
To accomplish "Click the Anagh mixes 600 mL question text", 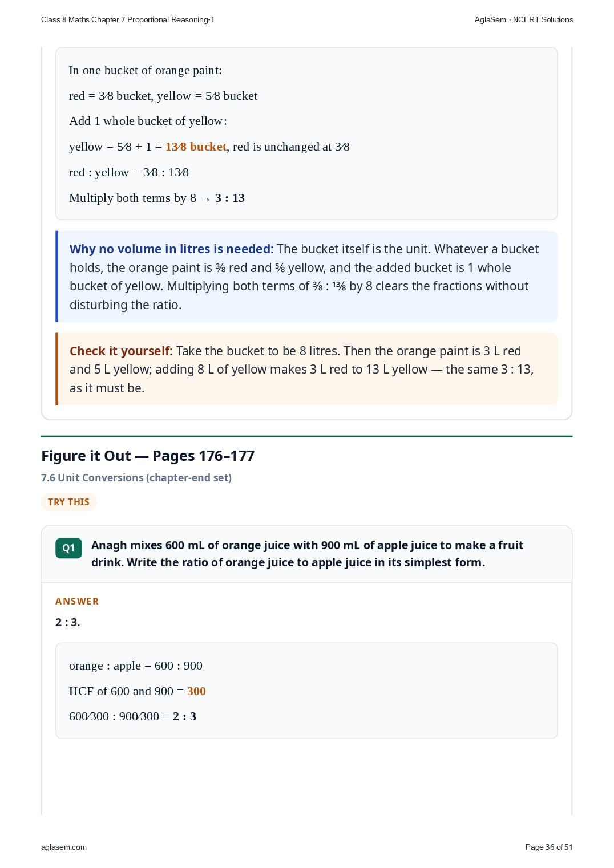I will point(307,554).
